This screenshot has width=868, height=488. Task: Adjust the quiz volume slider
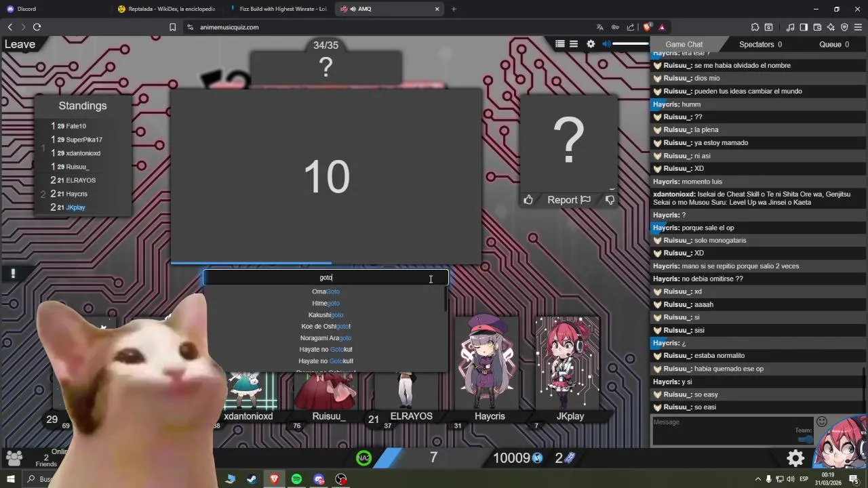click(631, 44)
